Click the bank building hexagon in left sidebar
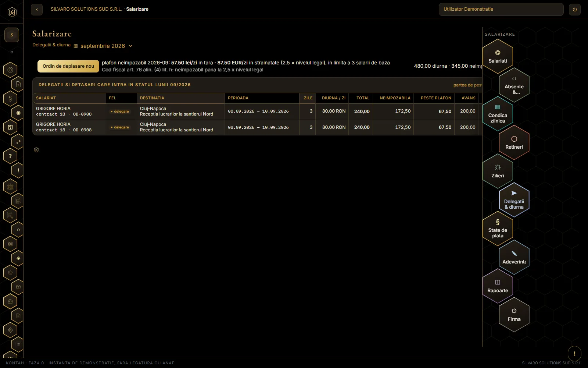Image resolution: width=588 pixels, height=368 pixels. click(x=10, y=187)
